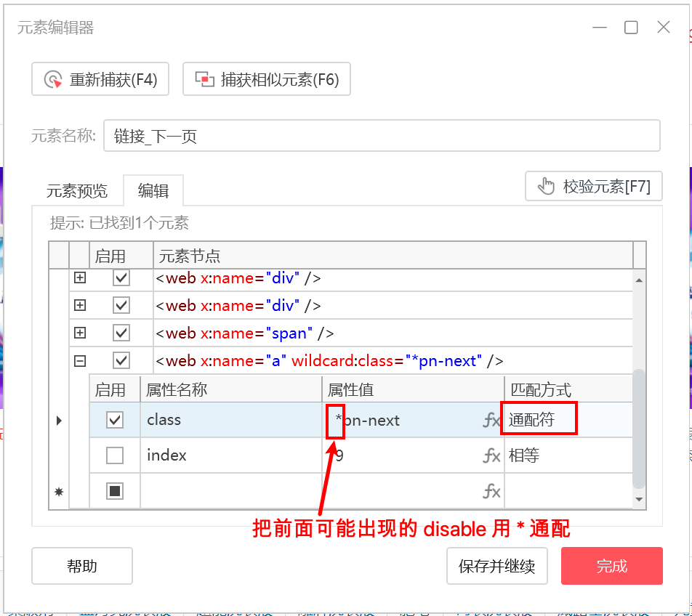
Task: Click fx icon in the empty new attribute row
Action: (491, 491)
